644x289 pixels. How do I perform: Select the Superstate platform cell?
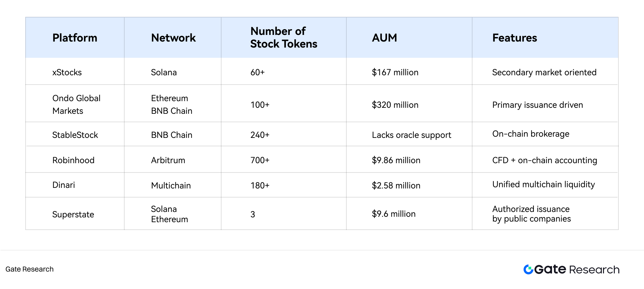(73, 214)
